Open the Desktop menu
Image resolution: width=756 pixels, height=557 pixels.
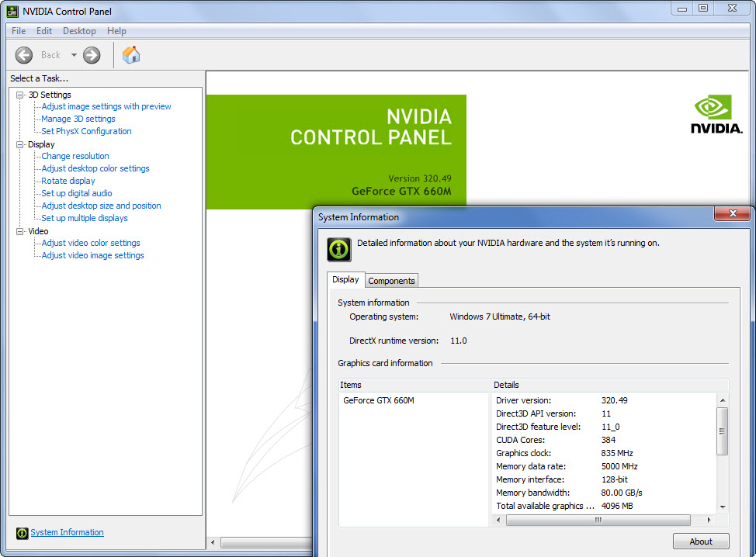pyautogui.click(x=79, y=31)
